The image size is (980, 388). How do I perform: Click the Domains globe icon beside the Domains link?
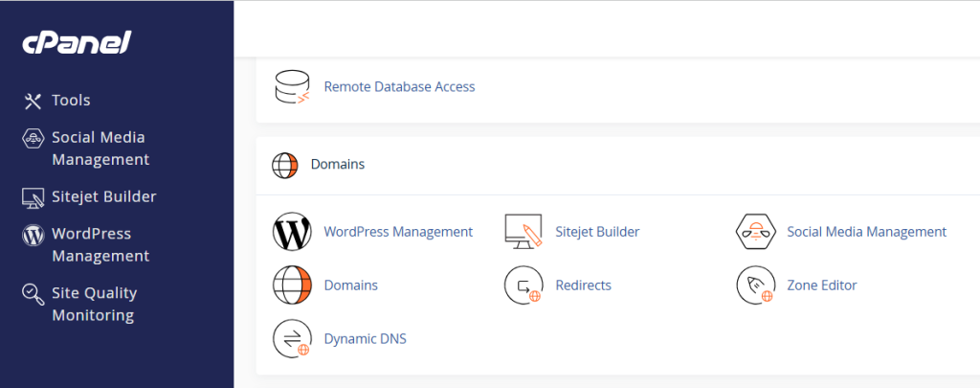(x=292, y=285)
